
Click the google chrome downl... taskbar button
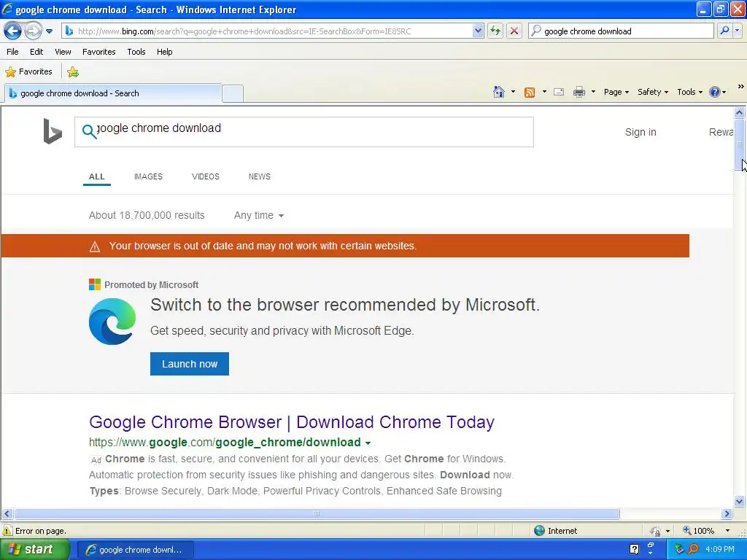coord(135,550)
